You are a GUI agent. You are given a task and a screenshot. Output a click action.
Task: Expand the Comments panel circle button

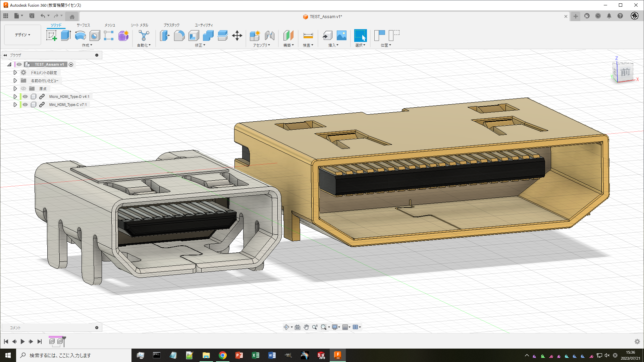coord(97,328)
